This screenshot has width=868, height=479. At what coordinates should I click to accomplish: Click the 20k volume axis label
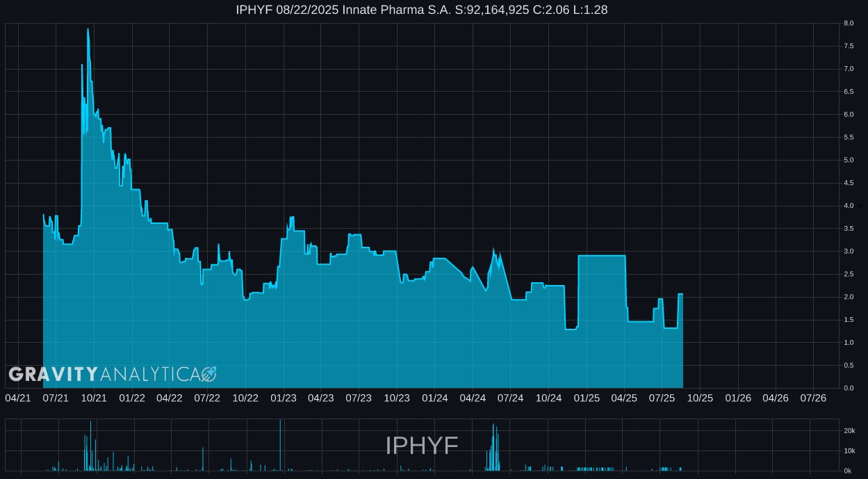849,431
